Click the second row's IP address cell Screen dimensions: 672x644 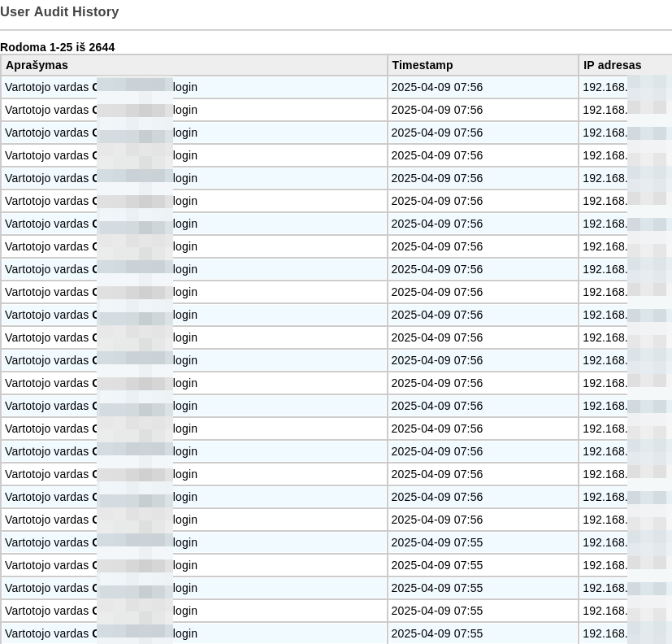click(605, 110)
